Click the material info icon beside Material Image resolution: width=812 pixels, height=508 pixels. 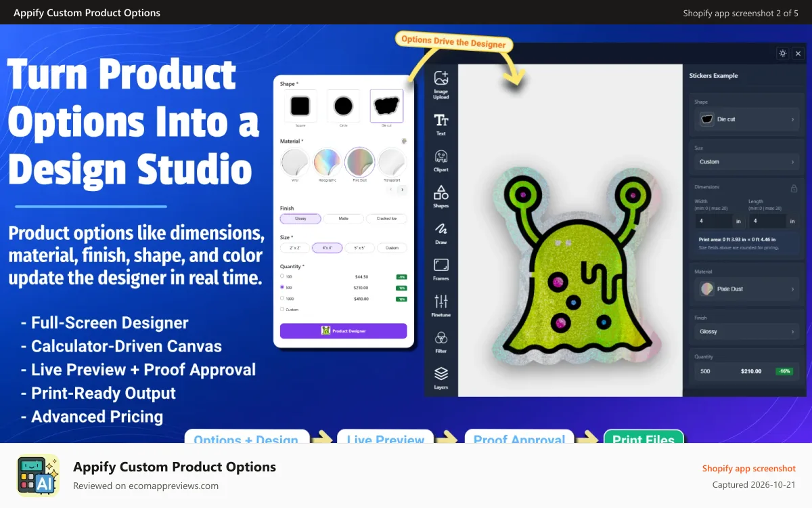404,141
